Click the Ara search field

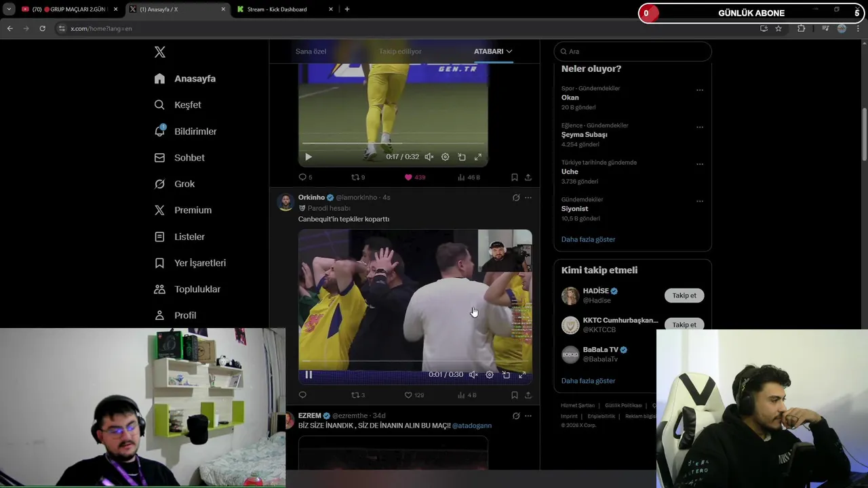(633, 52)
